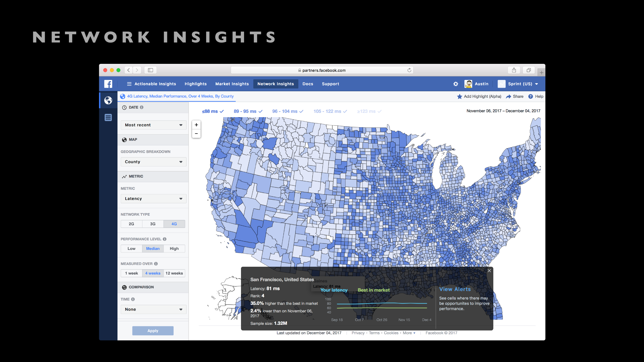644x362 pixels.
Task: Select the globe map view sidebar icon
Action: click(x=108, y=100)
